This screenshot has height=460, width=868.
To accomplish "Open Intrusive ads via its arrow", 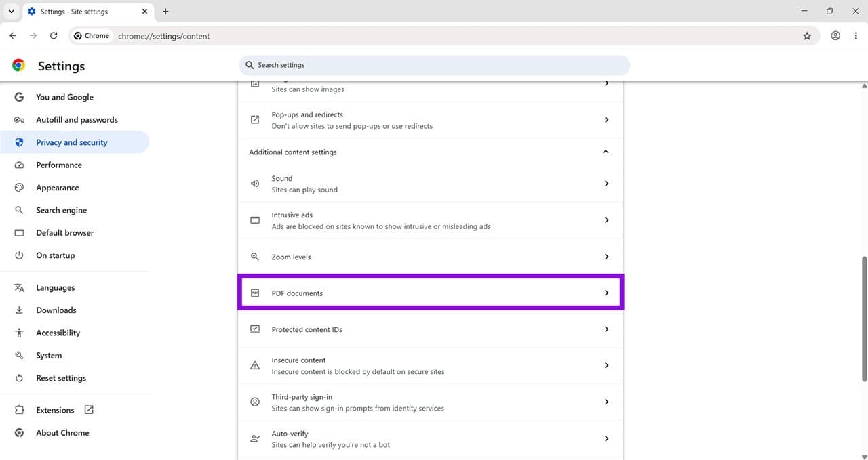I will tap(606, 220).
